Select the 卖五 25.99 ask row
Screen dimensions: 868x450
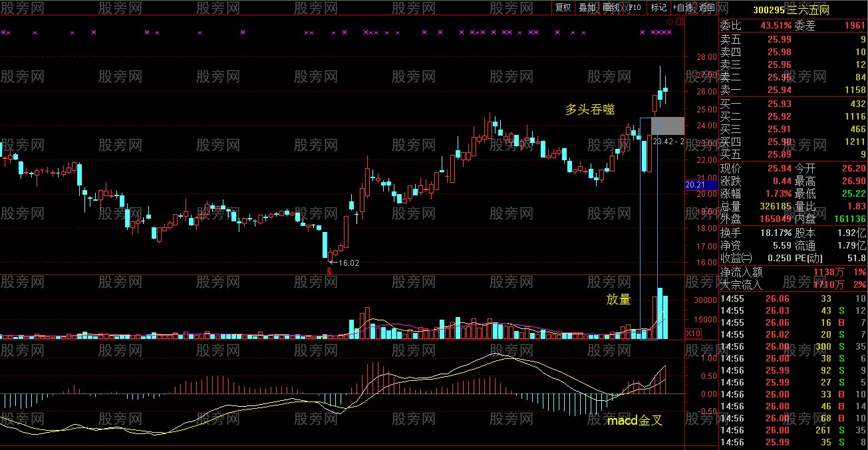point(793,39)
